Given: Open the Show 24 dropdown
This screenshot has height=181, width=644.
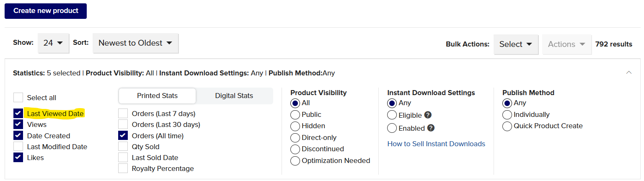Looking at the screenshot, I should coord(54,43).
